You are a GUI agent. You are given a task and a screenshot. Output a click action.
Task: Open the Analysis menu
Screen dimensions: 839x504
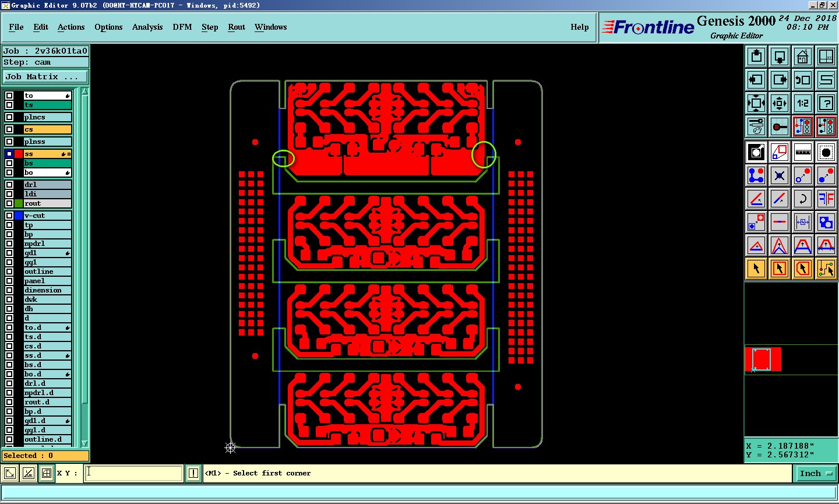click(x=147, y=27)
